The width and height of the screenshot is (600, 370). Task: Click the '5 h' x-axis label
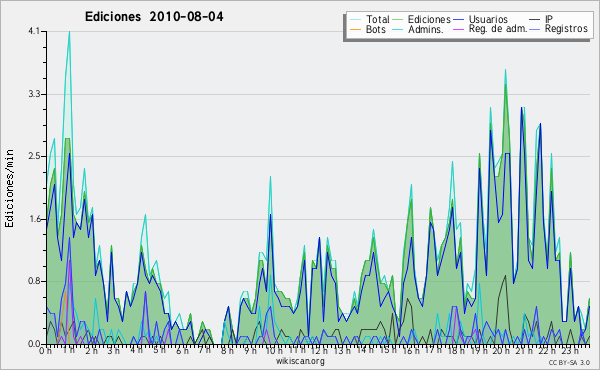[159, 350]
